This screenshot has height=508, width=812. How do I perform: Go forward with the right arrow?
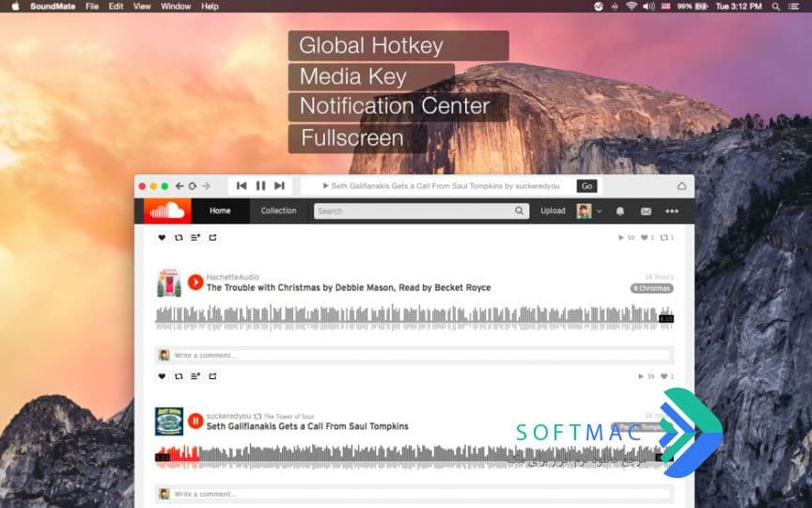click(x=206, y=185)
